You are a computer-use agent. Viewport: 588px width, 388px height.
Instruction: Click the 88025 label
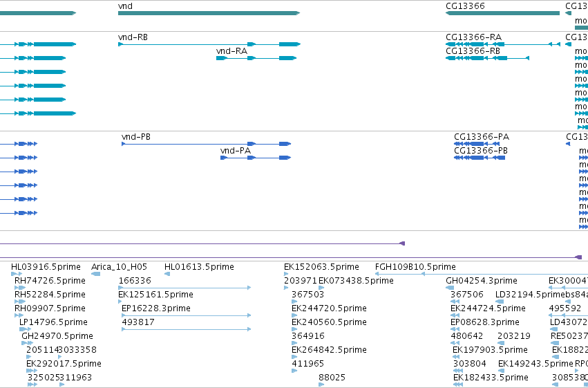pos(332,378)
